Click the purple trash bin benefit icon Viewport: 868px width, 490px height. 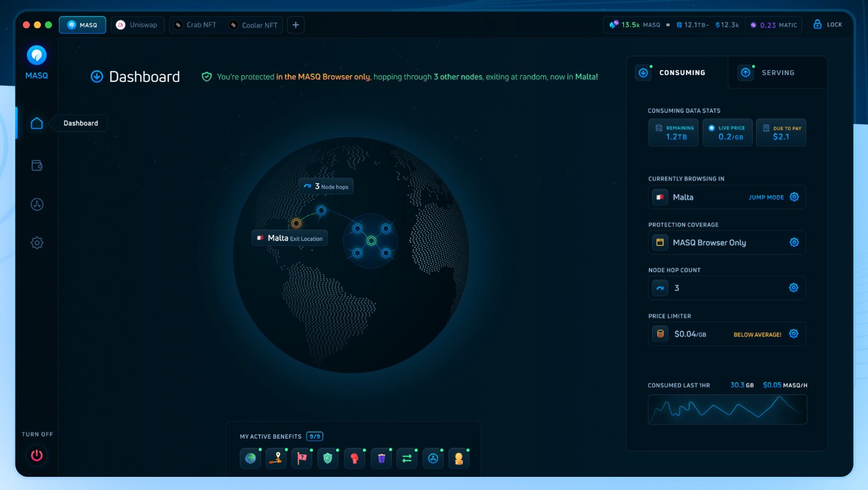click(381, 458)
